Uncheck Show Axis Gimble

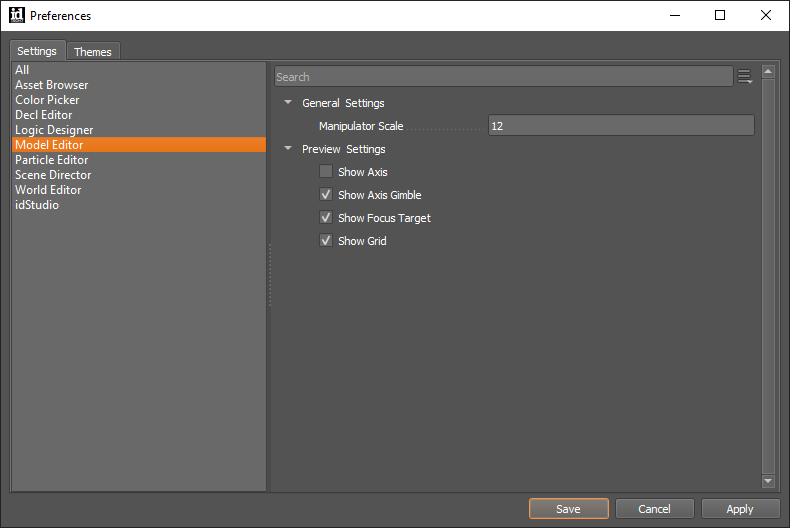coord(326,194)
